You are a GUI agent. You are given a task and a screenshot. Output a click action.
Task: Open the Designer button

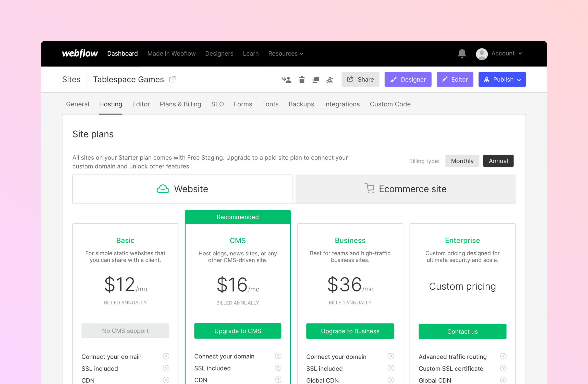tap(408, 80)
